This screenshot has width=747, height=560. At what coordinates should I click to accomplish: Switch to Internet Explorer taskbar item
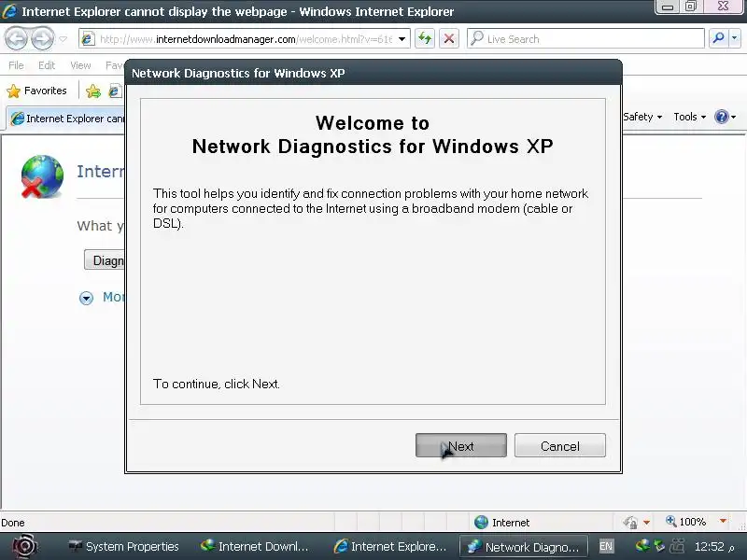(x=389, y=547)
